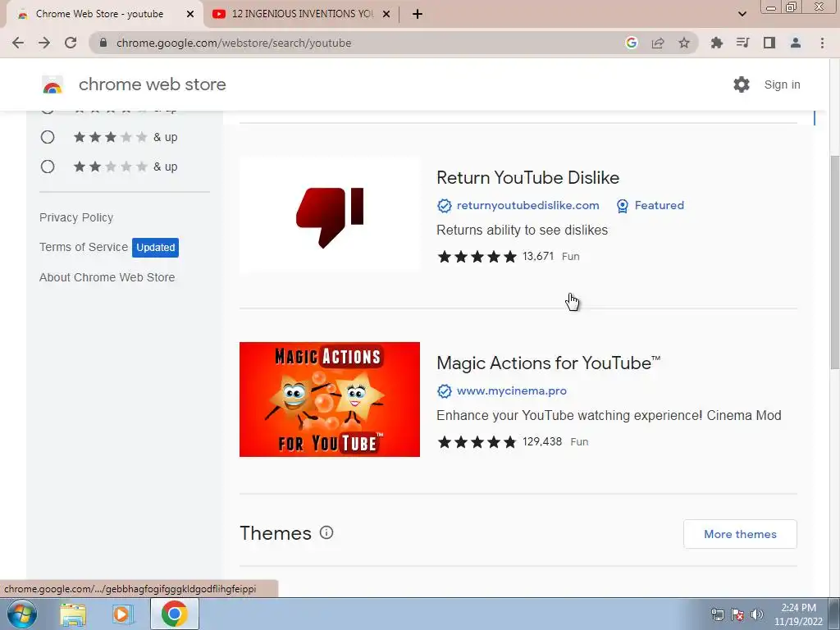Click the Themes info icon
This screenshot has width=840, height=630.
(326, 532)
